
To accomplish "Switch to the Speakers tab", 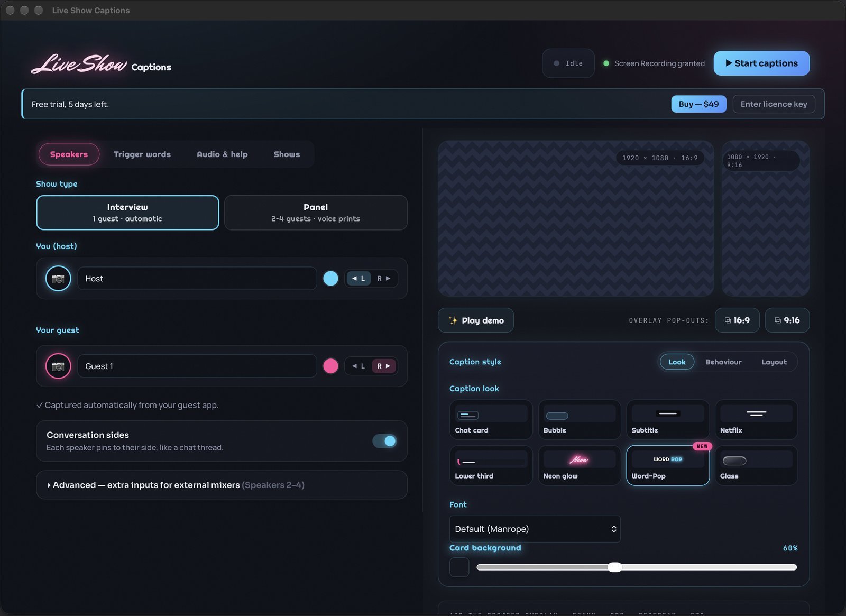I will pos(69,154).
